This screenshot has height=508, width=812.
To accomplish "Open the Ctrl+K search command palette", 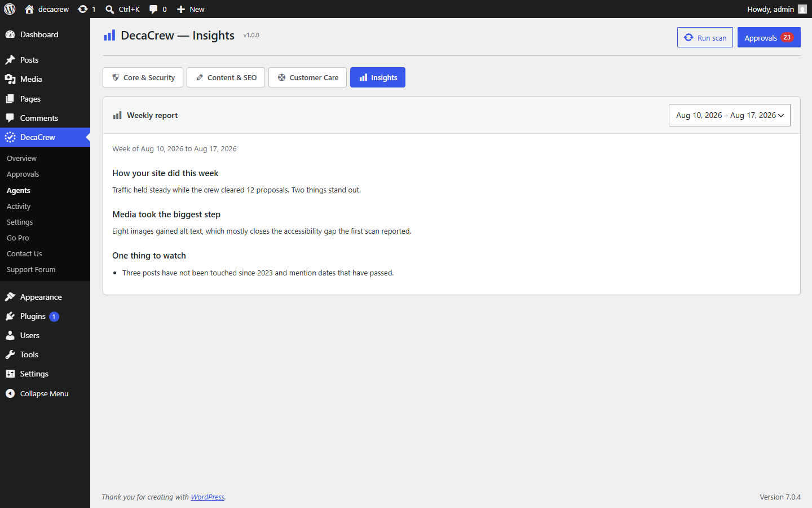I will tap(122, 9).
